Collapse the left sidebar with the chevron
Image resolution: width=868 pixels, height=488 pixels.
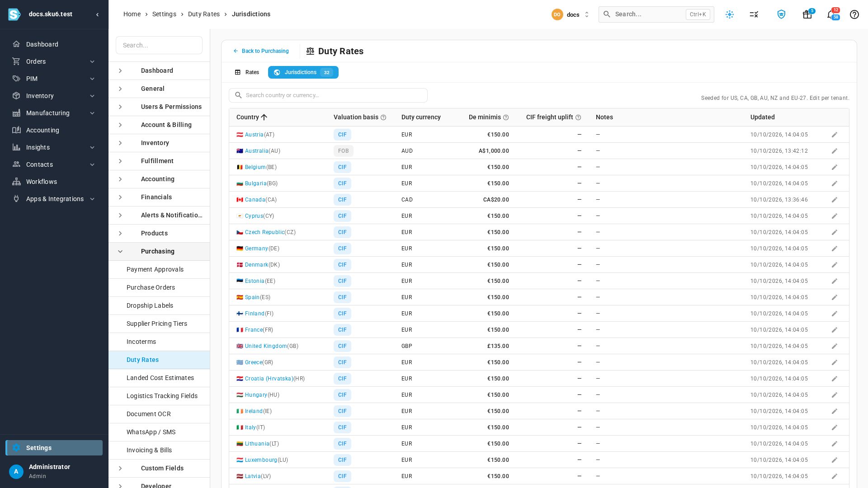click(x=97, y=14)
